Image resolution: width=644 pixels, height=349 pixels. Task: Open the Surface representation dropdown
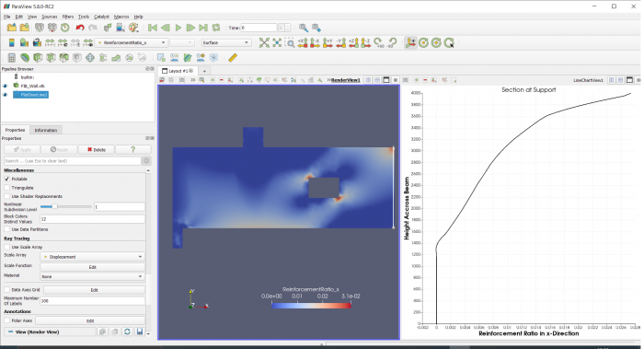tap(225, 42)
